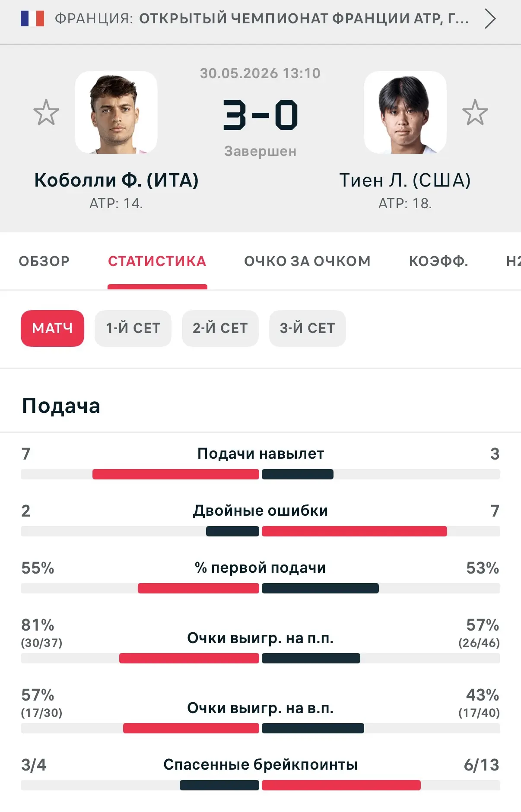Image resolution: width=521 pixels, height=812 pixels.
Task: Go to the КОЭФФ. tab
Action: [x=438, y=261]
